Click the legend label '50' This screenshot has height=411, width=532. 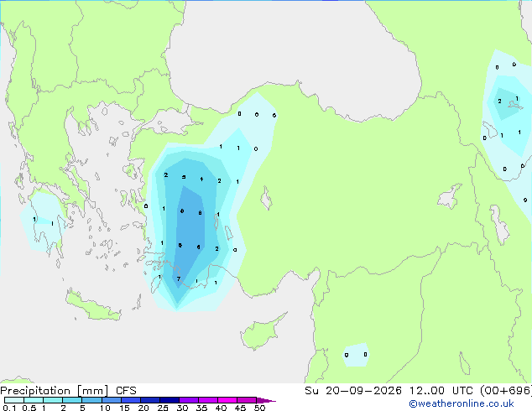tap(260, 408)
